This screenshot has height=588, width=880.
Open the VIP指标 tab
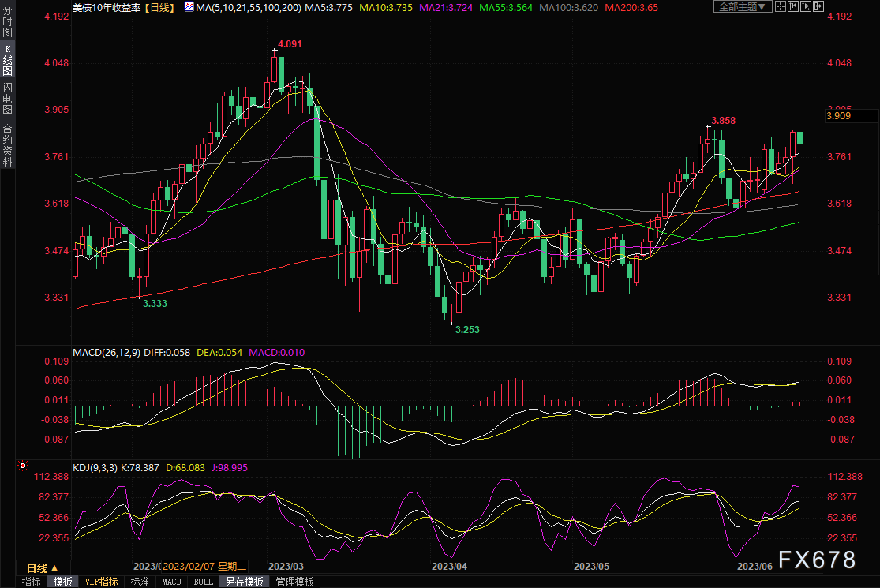(101, 582)
